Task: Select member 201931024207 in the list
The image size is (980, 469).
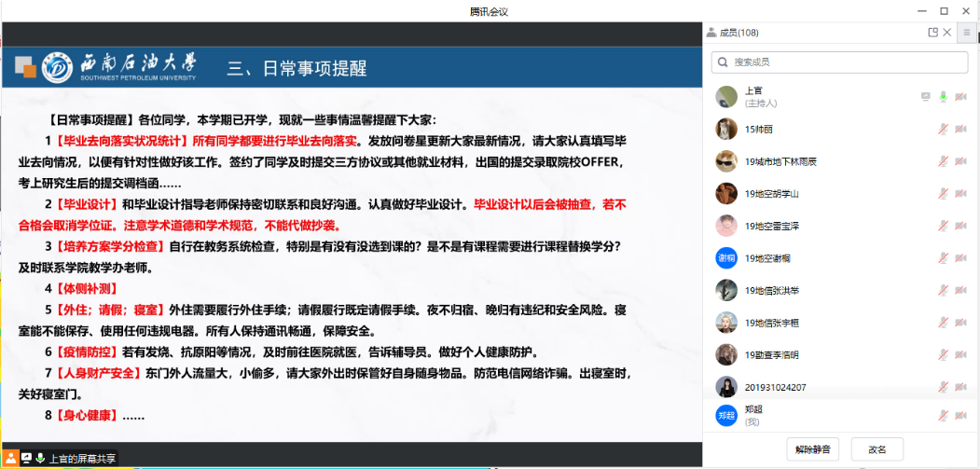Action: (x=775, y=387)
